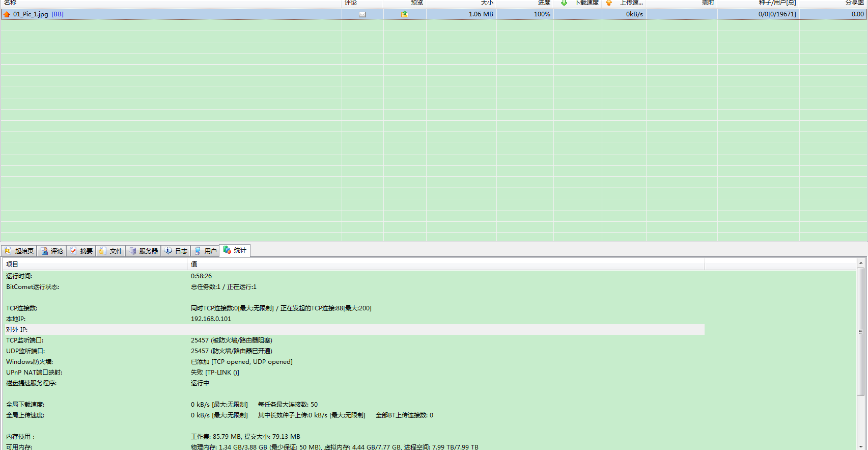Click the preview icon in the 01_Pic_1.jpg row
Viewport: 868px width, 450px height.
pyautogui.click(x=404, y=14)
